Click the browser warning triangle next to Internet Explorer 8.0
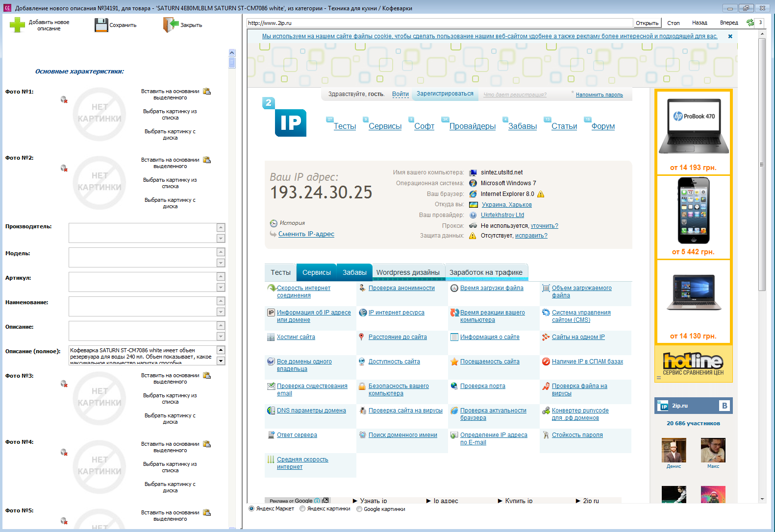Viewport: 775px width, 532px height. click(541, 194)
